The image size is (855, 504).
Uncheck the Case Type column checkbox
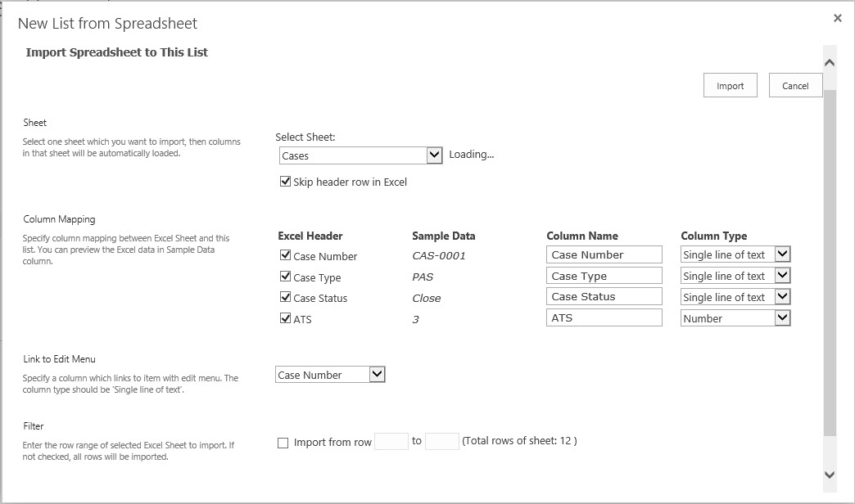coord(285,277)
